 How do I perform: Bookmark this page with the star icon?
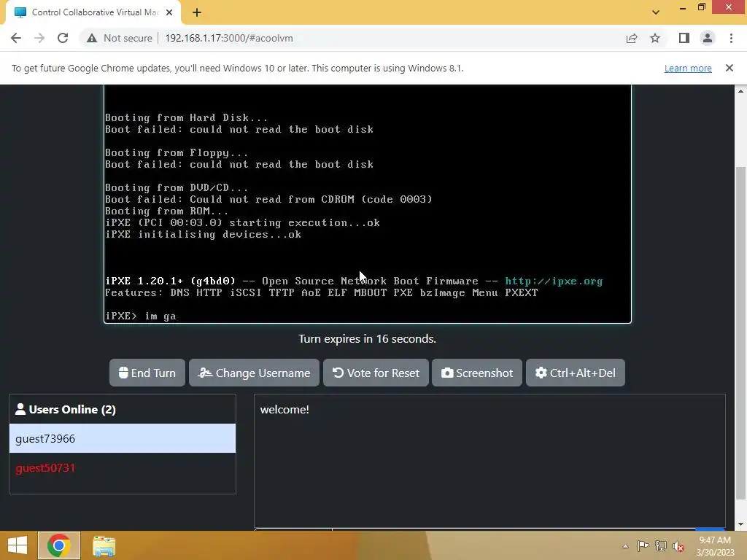pyautogui.click(x=655, y=38)
